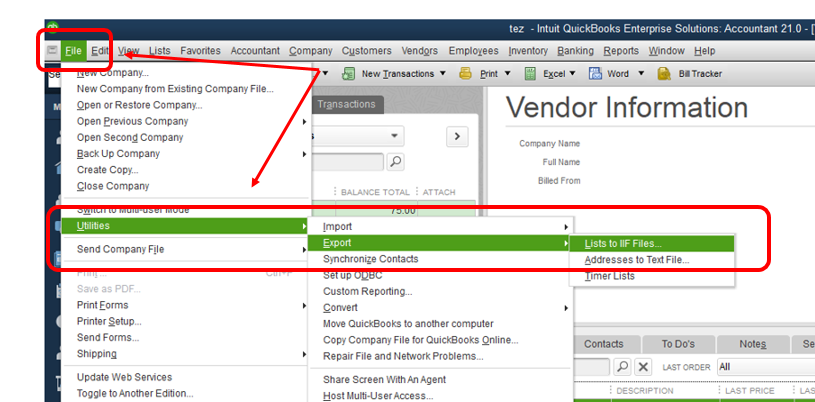Click the vendor search magnifier icon
The image size is (815, 402).
tap(395, 162)
